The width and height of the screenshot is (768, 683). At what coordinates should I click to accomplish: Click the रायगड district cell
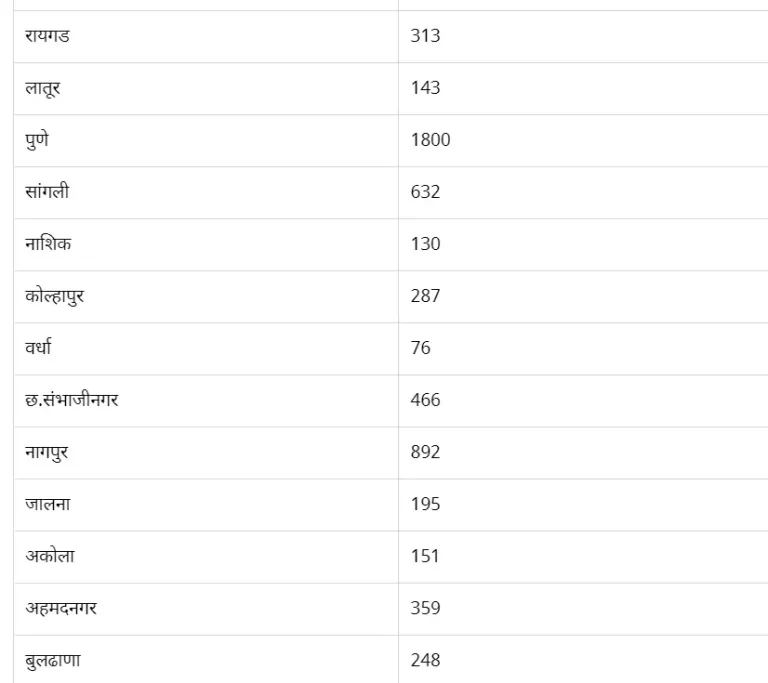tap(47, 36)
